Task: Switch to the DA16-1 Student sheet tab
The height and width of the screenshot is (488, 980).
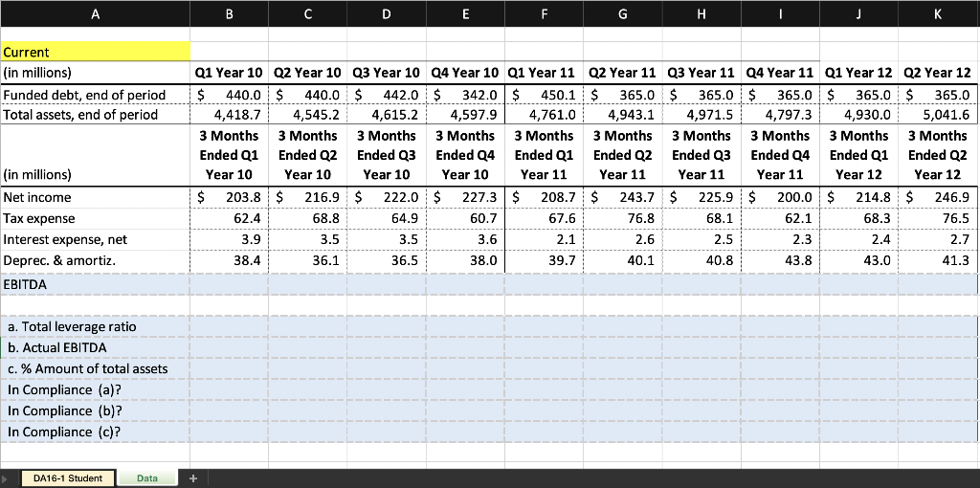Action: tap(68, 478)
